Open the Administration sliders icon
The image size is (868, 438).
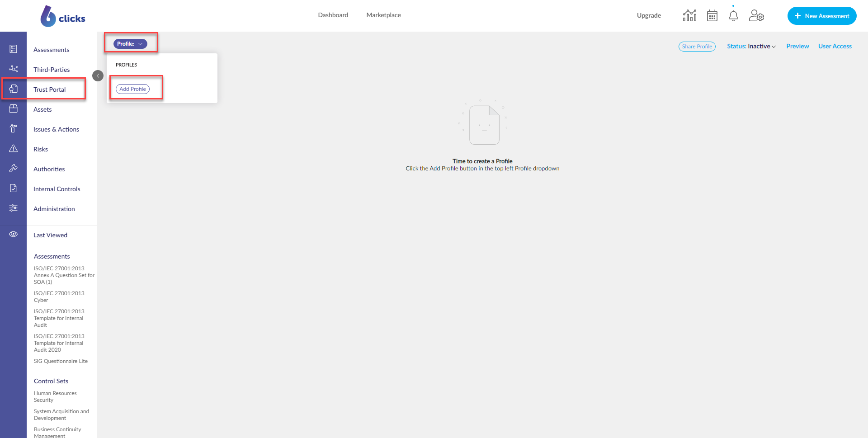tap(14, 208)
